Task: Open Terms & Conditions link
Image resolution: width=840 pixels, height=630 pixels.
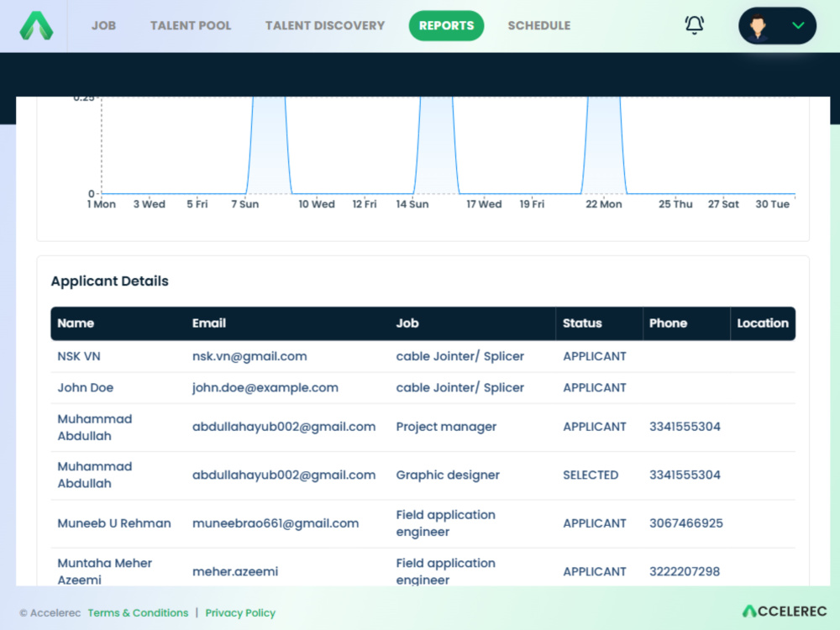Action: (139, 612)
